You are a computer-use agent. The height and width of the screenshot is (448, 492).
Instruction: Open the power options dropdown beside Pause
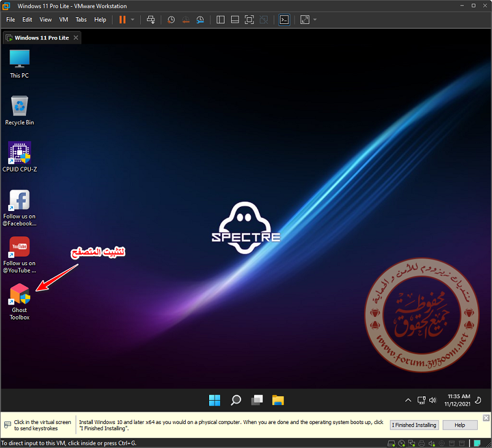coord(133,20)
